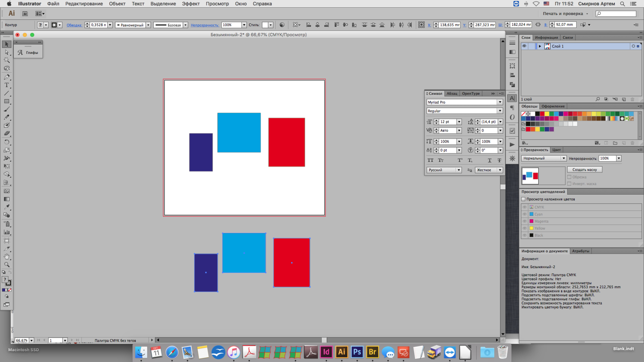Open Photoshop from the Dock
The height and width of the screenshot is (362, 644).
coord(357,352)
